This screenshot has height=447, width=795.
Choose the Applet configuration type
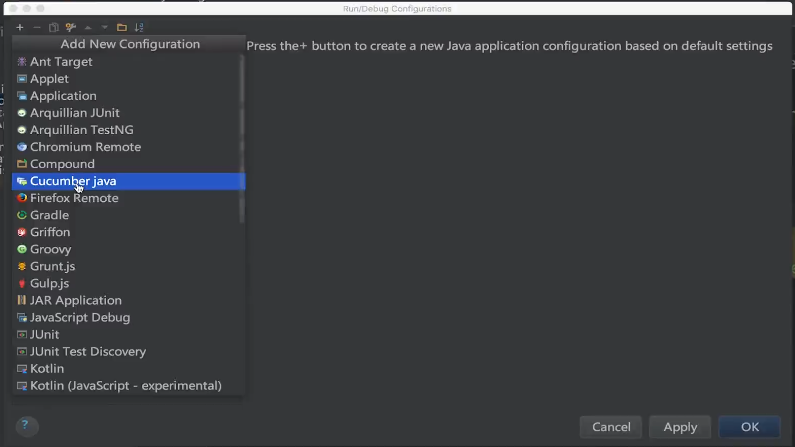128,79
